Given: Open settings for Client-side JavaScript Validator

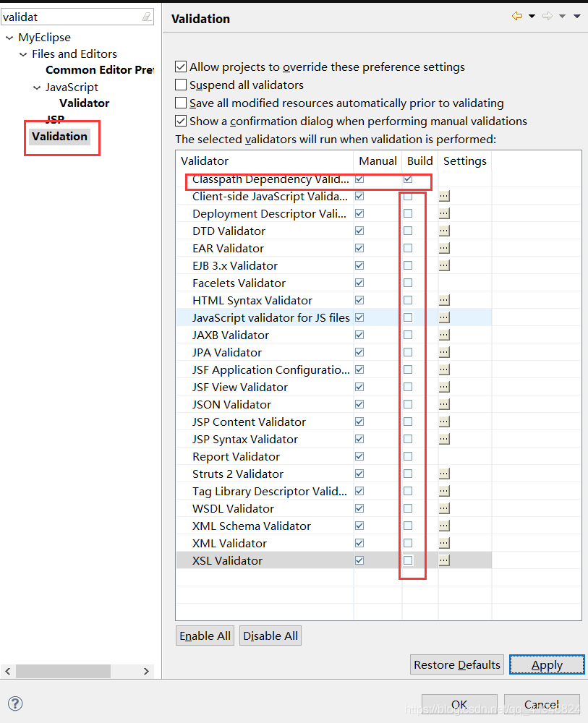Looking at the screenshot, I should (444, 196).
